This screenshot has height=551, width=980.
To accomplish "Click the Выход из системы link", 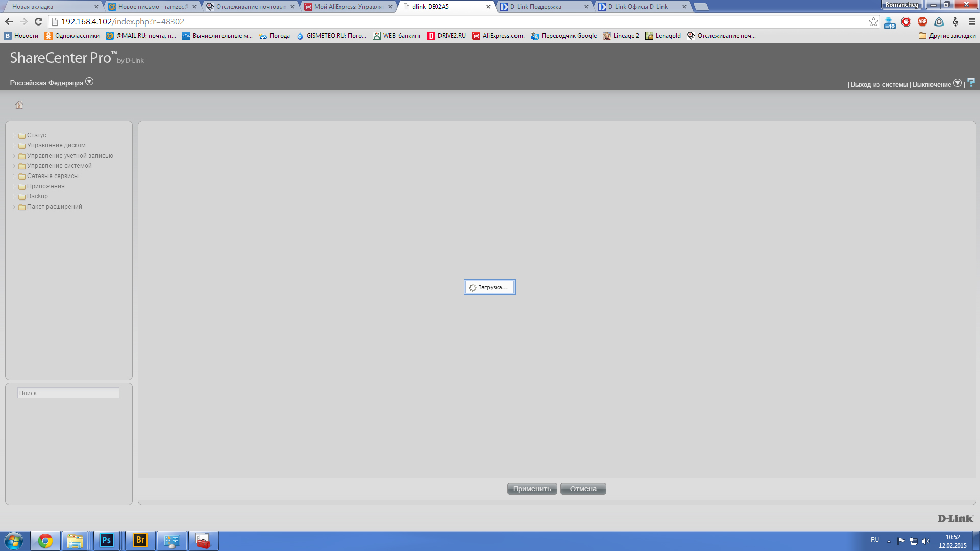I will coord(879,85).
